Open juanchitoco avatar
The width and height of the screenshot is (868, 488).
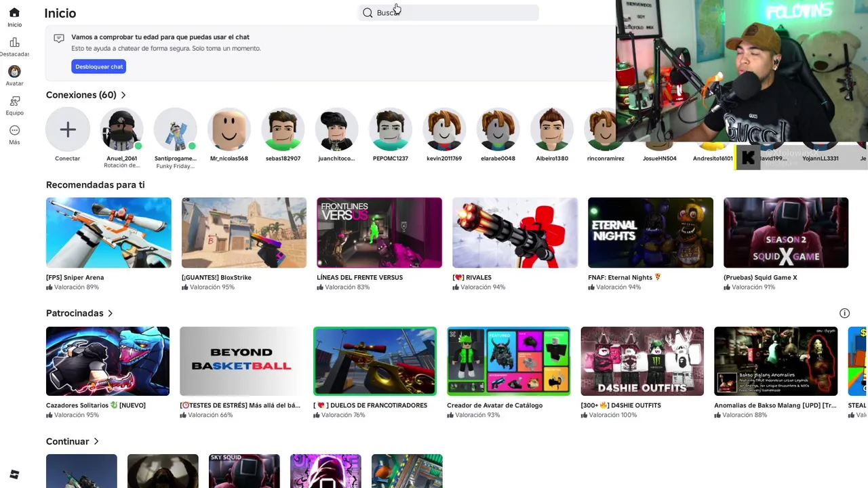click(x=336, y=129)
